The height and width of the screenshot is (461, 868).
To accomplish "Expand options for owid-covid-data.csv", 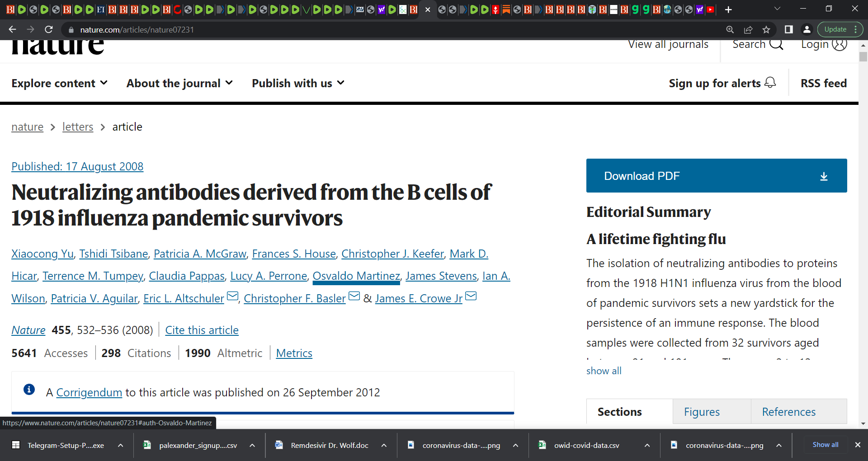I will coord(647,445).
